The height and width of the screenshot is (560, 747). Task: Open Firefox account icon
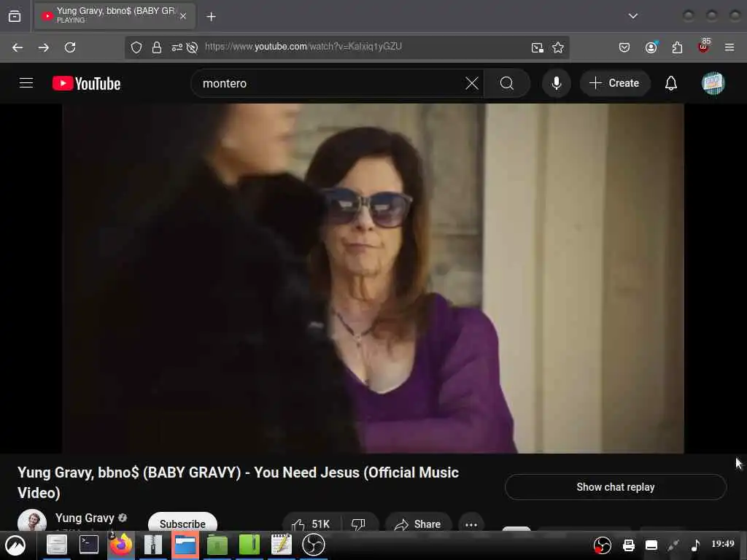coord(651,47)
